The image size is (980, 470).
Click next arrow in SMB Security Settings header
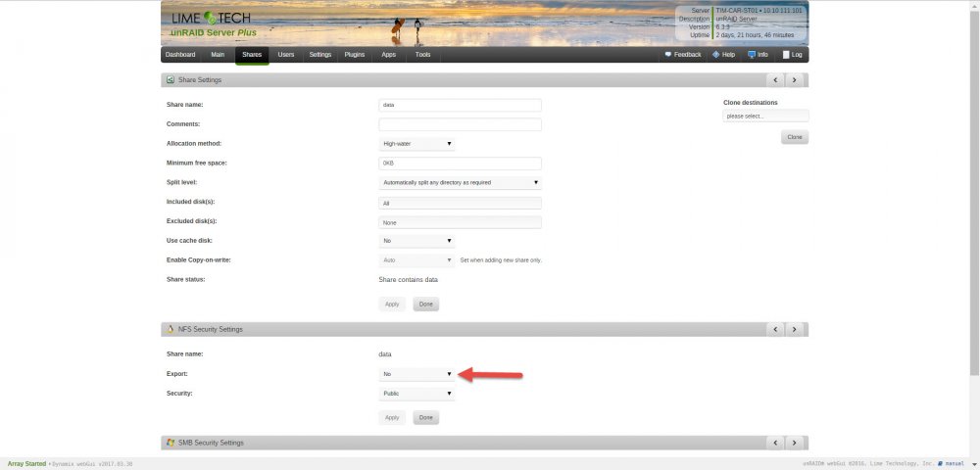[795, 443]
